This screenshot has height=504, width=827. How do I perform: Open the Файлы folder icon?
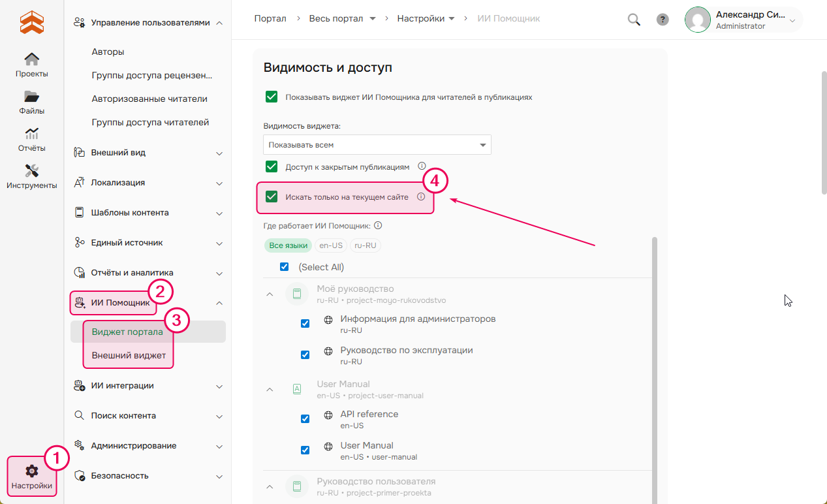pos(32,97)
